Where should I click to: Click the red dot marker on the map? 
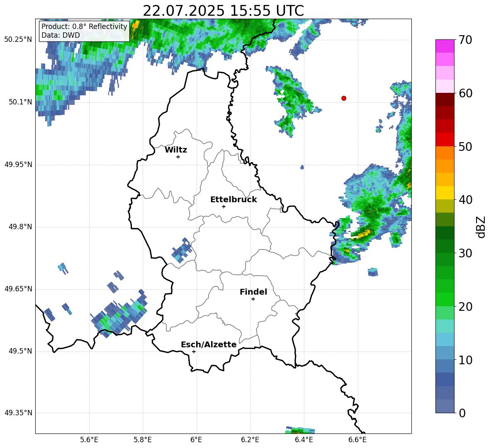pos(344,98)
